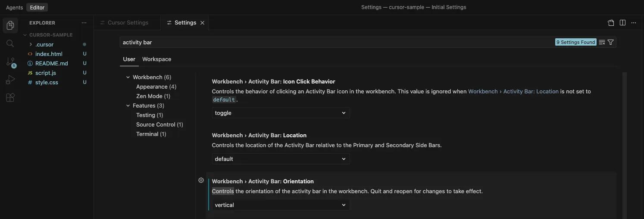This screenshot has width=644, height=219.
Task: Click the Open Settings (JSON) icon
Action: click(x=611, y=23)
